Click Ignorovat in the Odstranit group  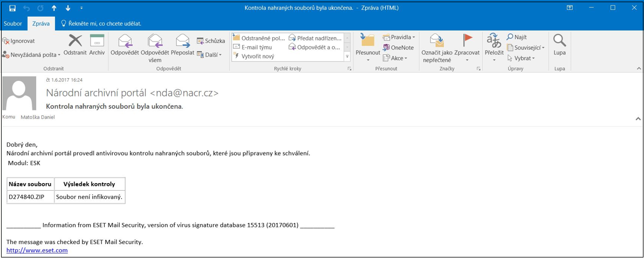pyautogui.click(x=18, y=40)
